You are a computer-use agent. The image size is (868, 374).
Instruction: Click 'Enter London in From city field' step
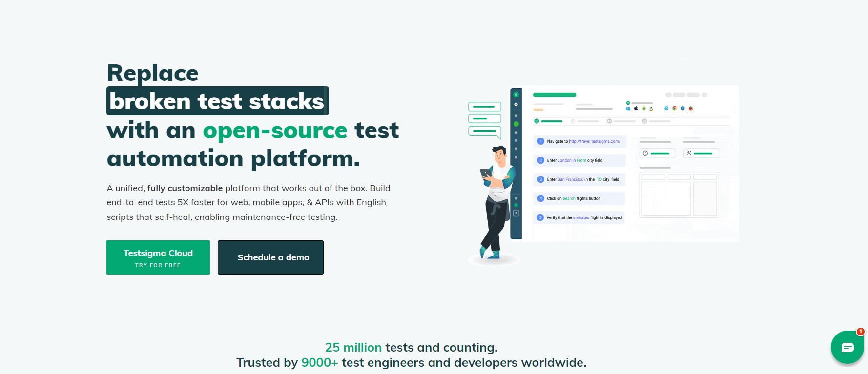(580, 160)
